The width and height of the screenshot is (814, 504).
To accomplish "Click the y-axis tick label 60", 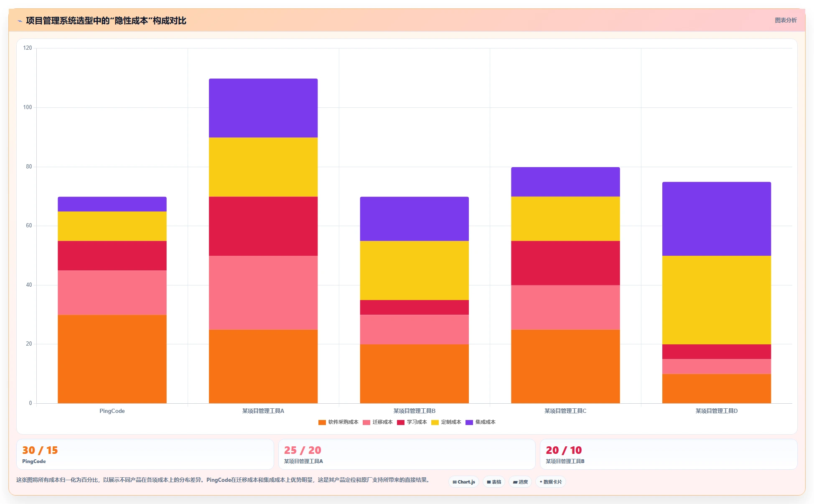I will (29, 226).
